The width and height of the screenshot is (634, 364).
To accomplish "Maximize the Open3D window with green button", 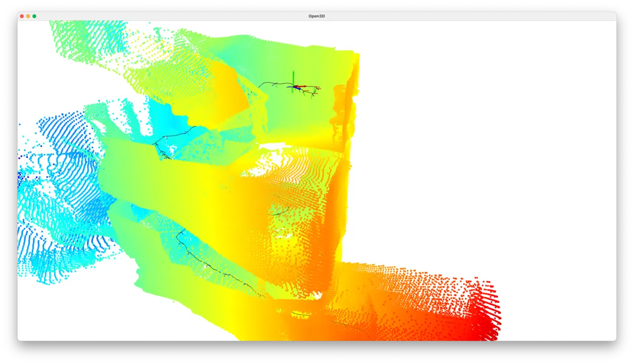I will point(34,16).
